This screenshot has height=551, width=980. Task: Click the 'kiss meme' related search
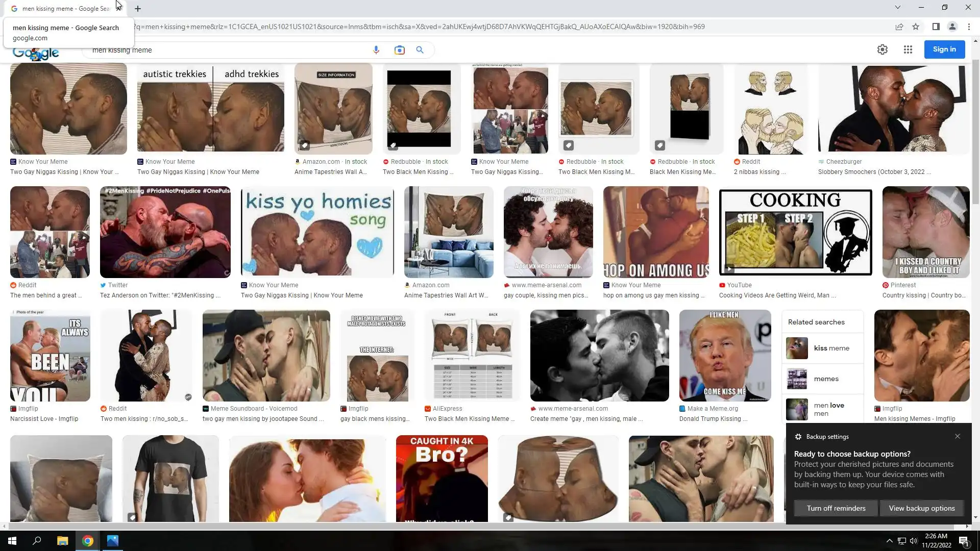[x=831, y=348]
